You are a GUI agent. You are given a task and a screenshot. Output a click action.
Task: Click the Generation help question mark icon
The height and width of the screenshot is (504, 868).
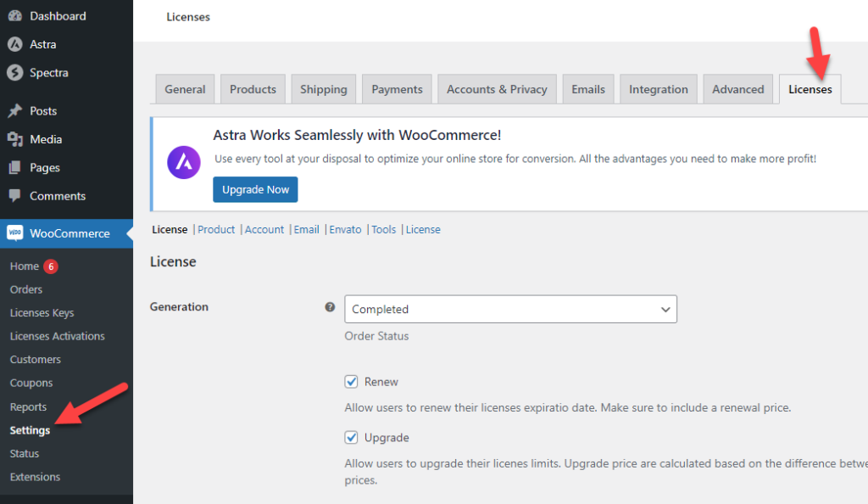pos(330,307)
